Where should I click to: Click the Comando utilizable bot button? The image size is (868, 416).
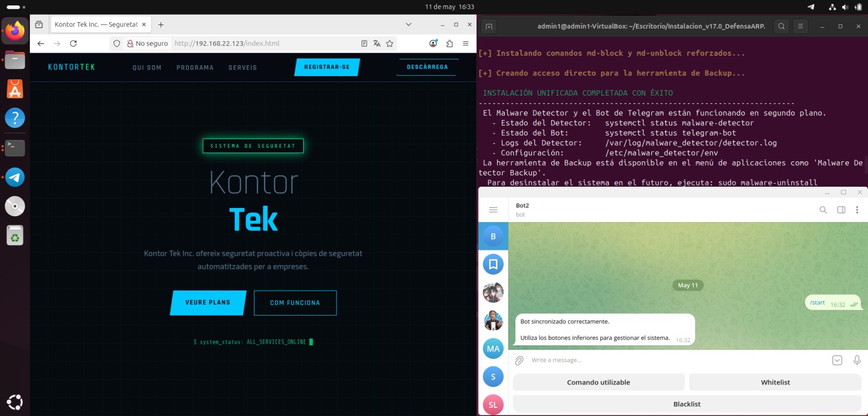pos(598,382)
